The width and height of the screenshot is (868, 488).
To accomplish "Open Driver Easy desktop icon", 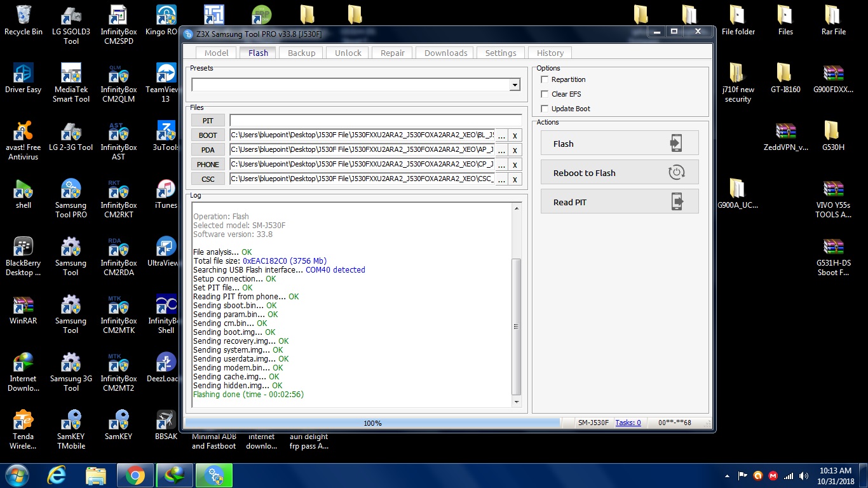I will pos(24,79).
